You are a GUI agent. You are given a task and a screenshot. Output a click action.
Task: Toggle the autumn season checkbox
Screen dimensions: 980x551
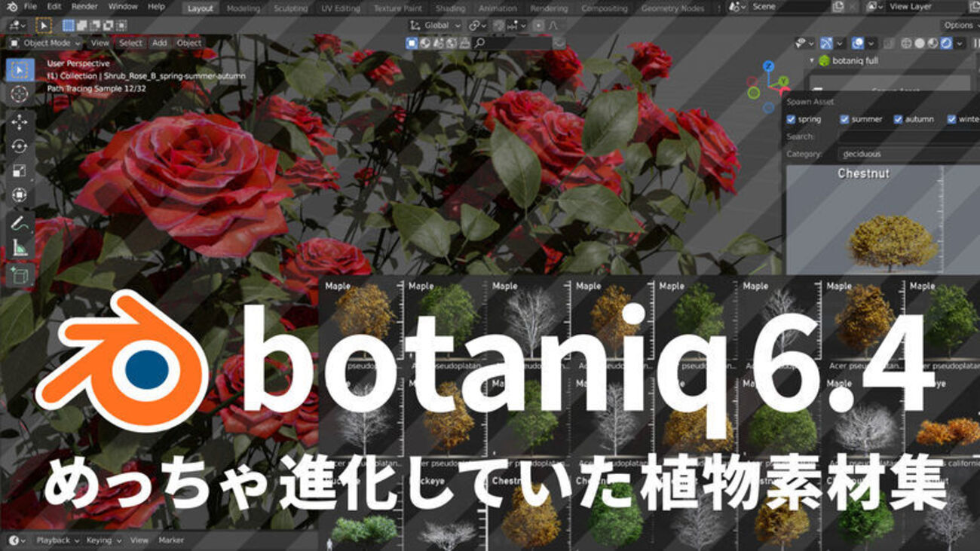(x=899, y=119)
